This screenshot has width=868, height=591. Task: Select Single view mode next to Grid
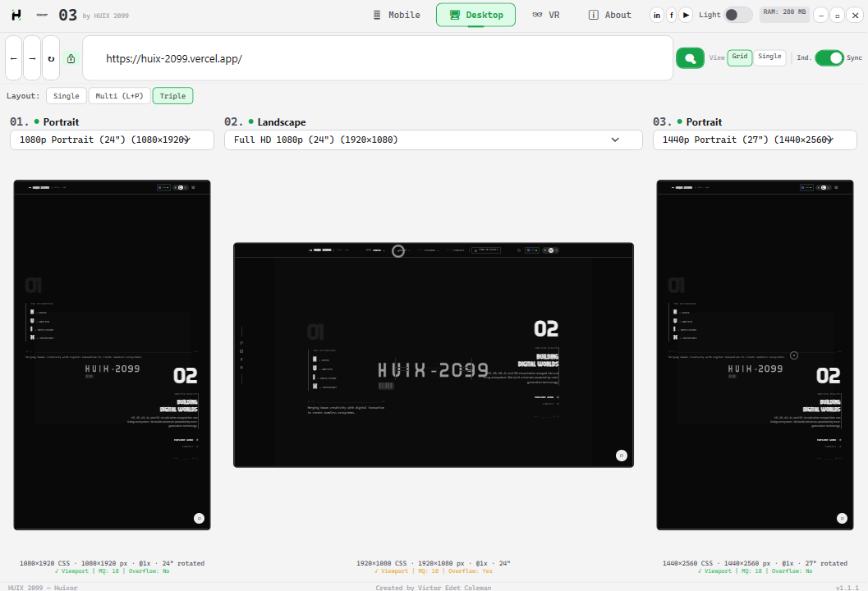pyautogui.click(x=769, y=57)
